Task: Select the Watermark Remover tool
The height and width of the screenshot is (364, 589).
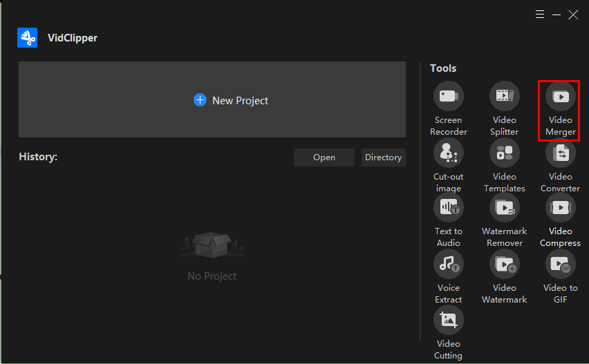Action: 504,208
